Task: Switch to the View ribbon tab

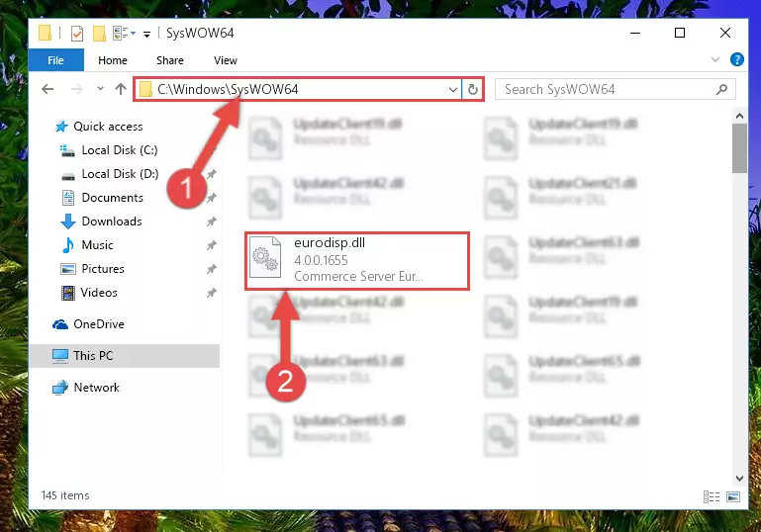Action: pos(226,60)
